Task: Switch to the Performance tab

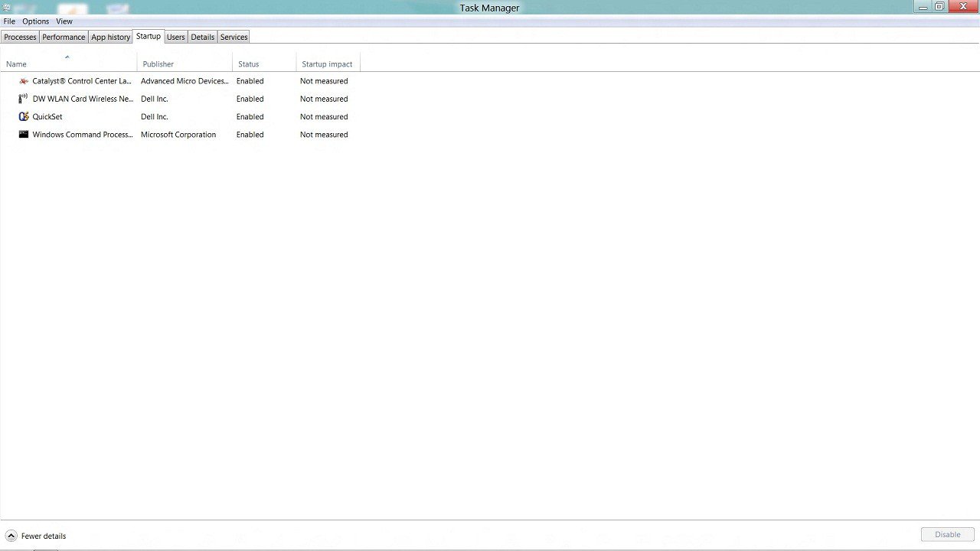Action: (x=64, y=37)
